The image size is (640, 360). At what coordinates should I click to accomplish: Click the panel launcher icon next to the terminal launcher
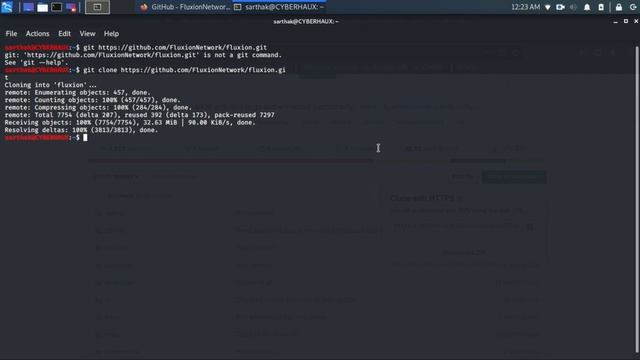[x=71, y=7]
